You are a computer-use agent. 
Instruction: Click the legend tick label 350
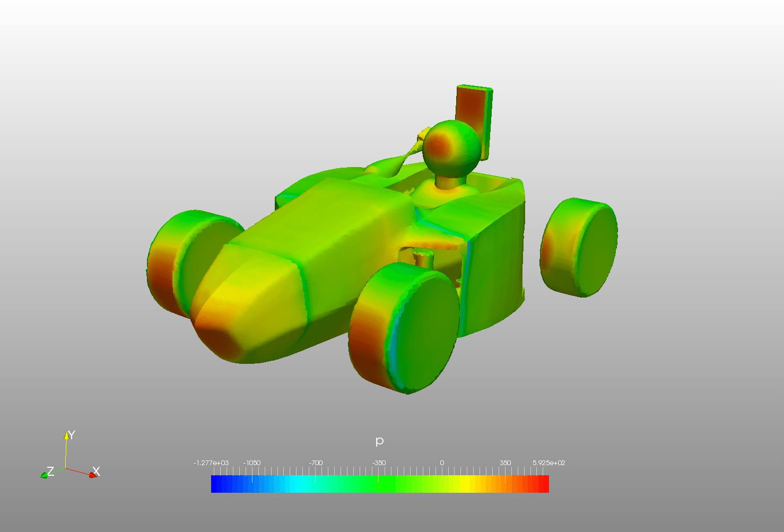pyautogui.click(x=505, y=463)
